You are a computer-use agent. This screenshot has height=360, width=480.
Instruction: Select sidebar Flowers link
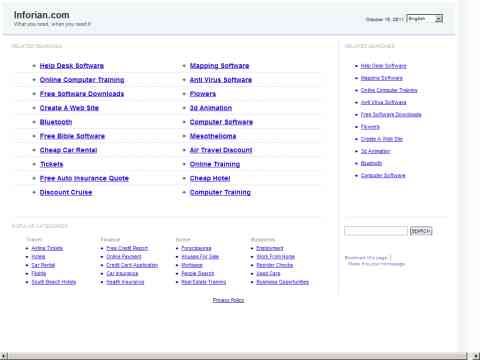[x=370, y=127]
